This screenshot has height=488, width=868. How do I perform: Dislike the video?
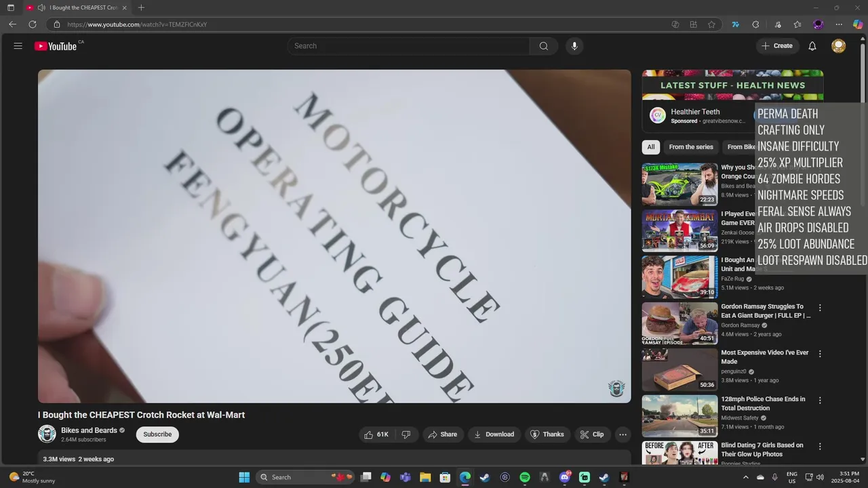(x=406, y=434)
